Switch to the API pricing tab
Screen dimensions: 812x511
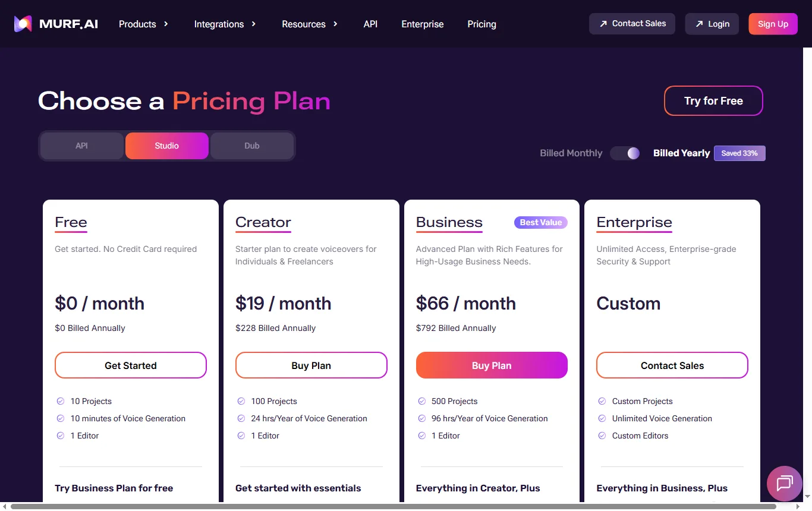[82, 146]
